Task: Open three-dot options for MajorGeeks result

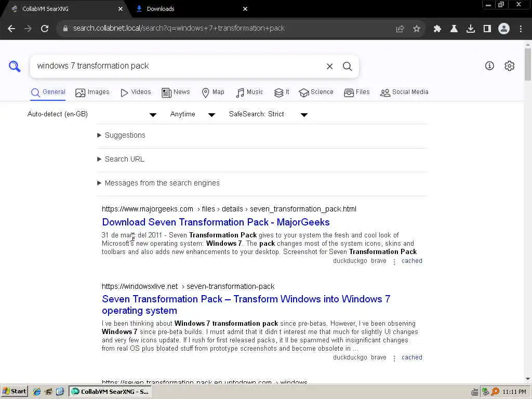Action: click(394, 262)
